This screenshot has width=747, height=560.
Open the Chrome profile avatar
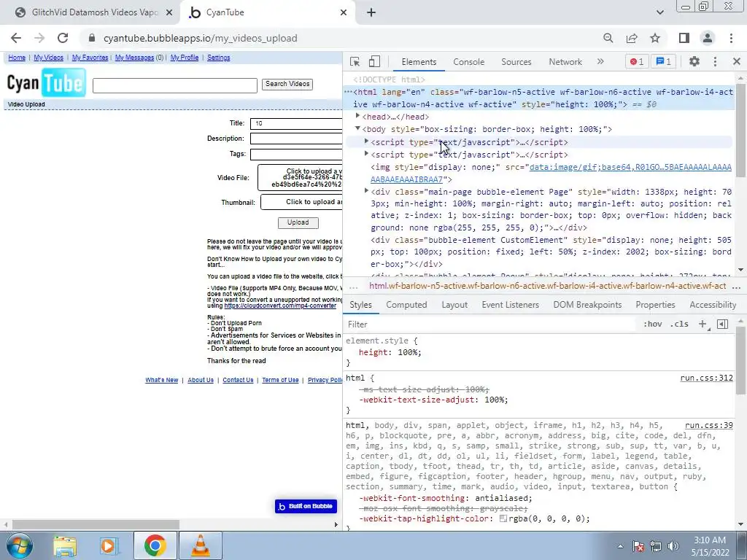pyautogui.click(x=708, y=38)
